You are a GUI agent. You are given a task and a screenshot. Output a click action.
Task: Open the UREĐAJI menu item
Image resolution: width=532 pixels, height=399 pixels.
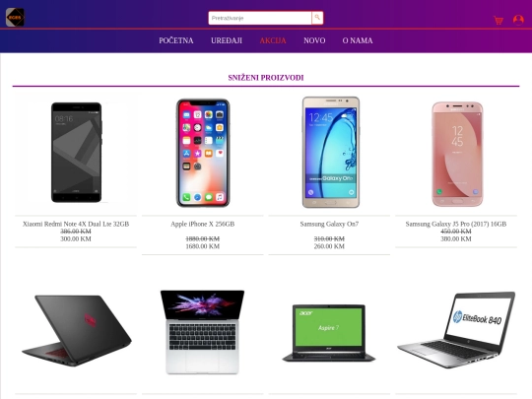pos(227,40)
